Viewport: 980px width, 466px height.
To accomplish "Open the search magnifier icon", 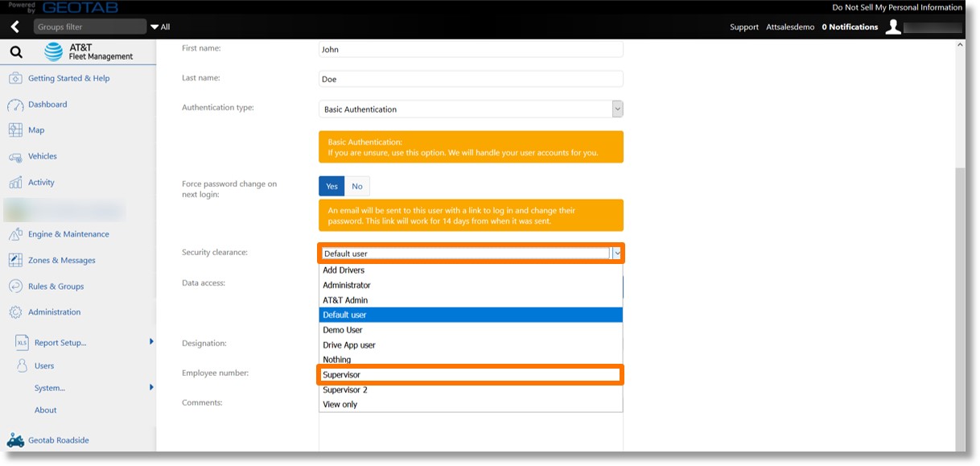I will click(x=15, y=53).
